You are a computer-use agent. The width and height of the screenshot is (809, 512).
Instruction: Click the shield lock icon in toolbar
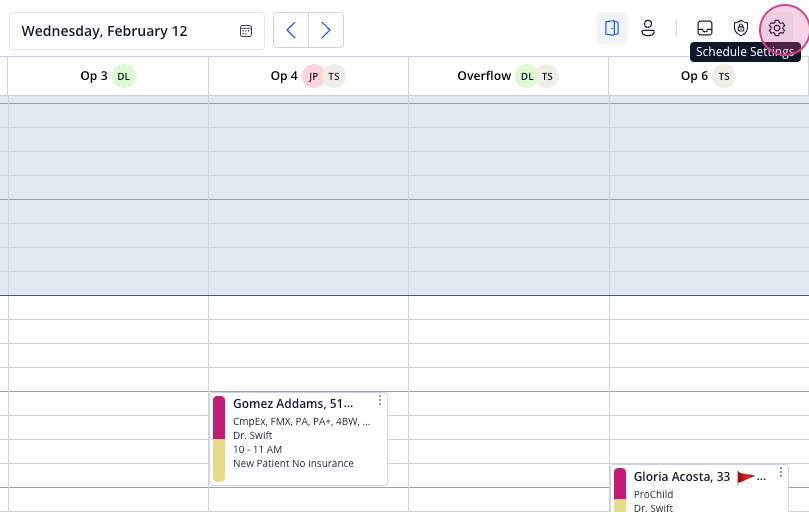[x=741, y=28]
